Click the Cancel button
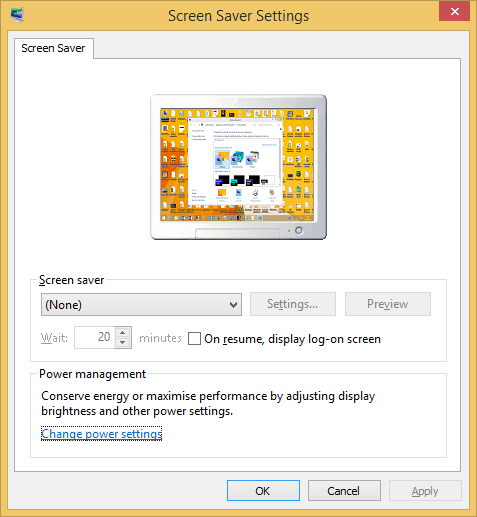 (x=344, y=491)
